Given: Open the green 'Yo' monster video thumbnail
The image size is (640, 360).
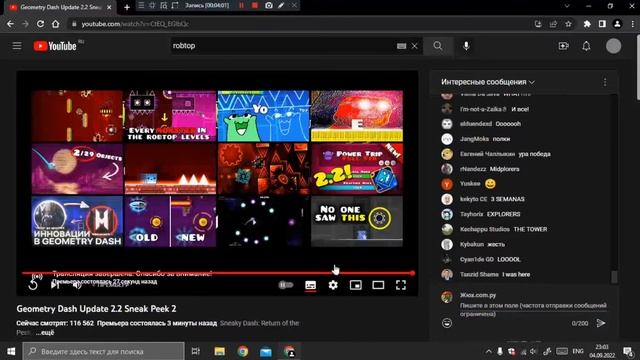Looking at the screenshot, I should click(x=263, y=116).
